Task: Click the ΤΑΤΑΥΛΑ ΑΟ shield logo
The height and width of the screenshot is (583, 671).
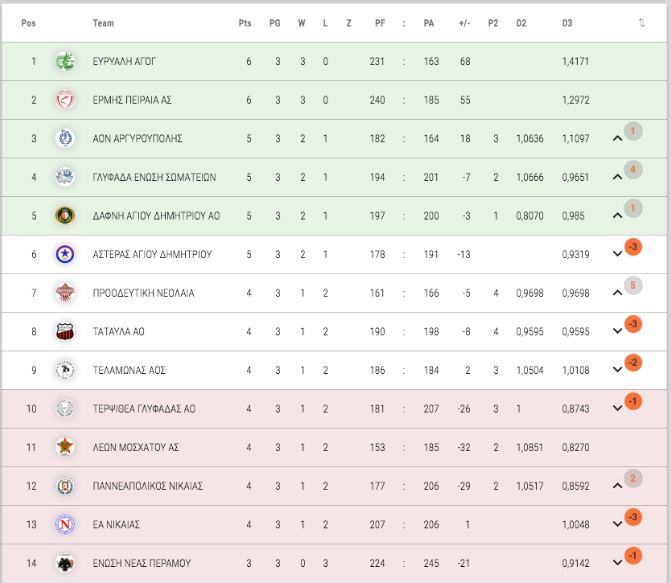Action: point(65,331)
